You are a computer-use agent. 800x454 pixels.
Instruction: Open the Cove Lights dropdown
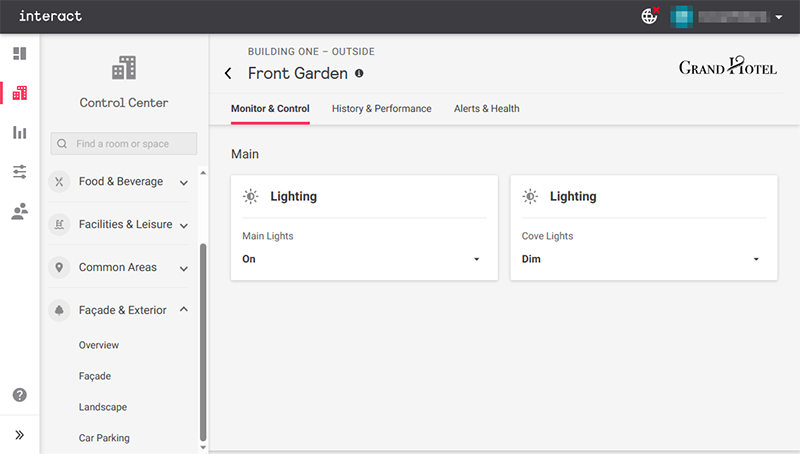click(643, 259)
